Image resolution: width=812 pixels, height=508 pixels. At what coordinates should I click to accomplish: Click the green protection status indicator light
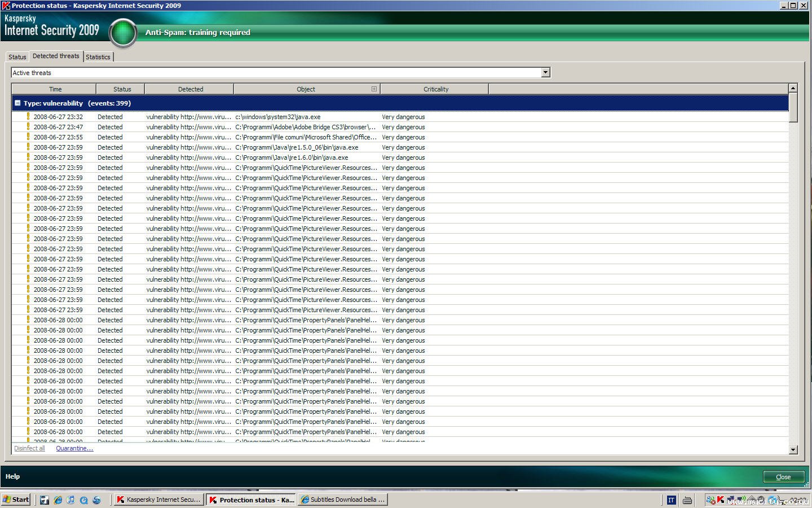click(123, 33)
